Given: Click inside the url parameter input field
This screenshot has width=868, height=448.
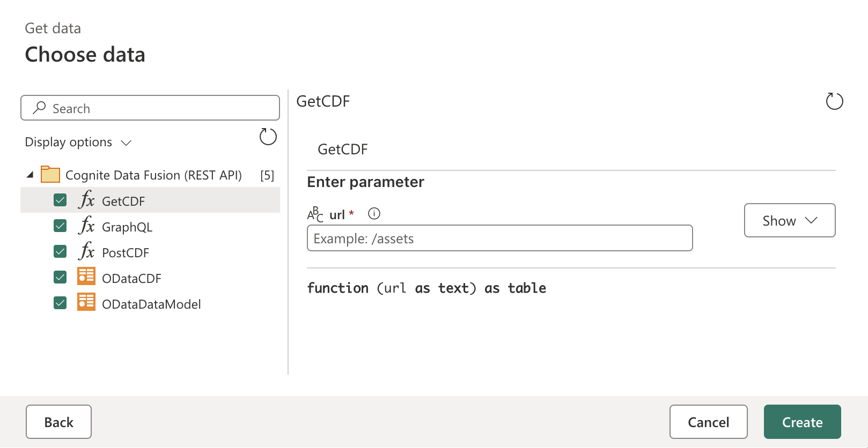Looking at the screenshot, I should tap(499, 238).
